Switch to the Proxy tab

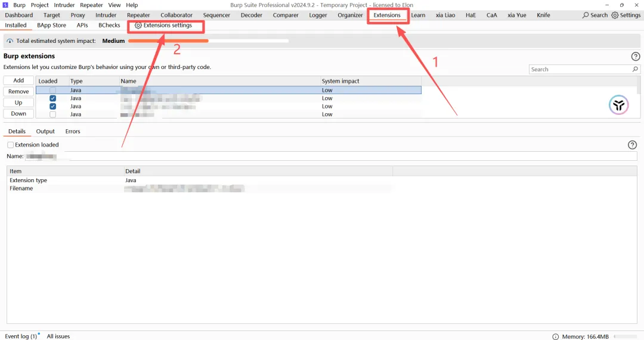[78, 15]
